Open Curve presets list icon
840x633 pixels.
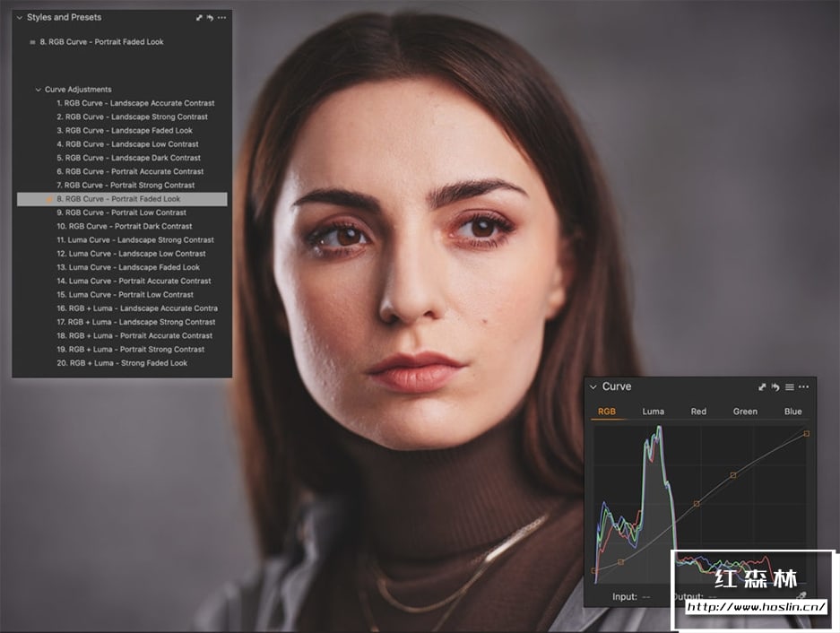click(x=789, y=387)
